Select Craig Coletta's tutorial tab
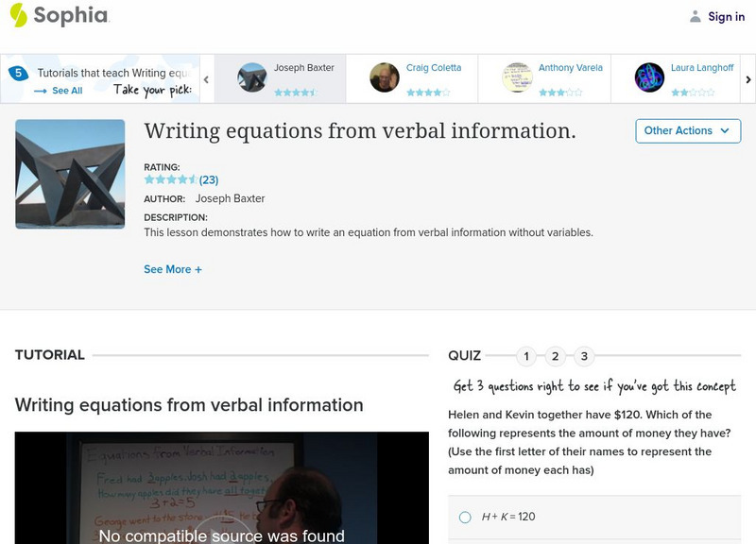The height and width of the screenshot is (544, 756). 412,78
